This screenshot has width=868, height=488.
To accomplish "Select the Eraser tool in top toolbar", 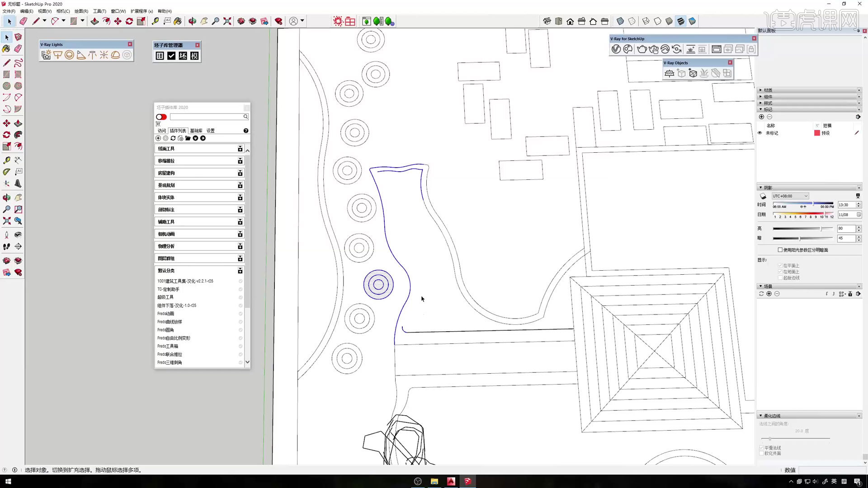I will (24, 21).
